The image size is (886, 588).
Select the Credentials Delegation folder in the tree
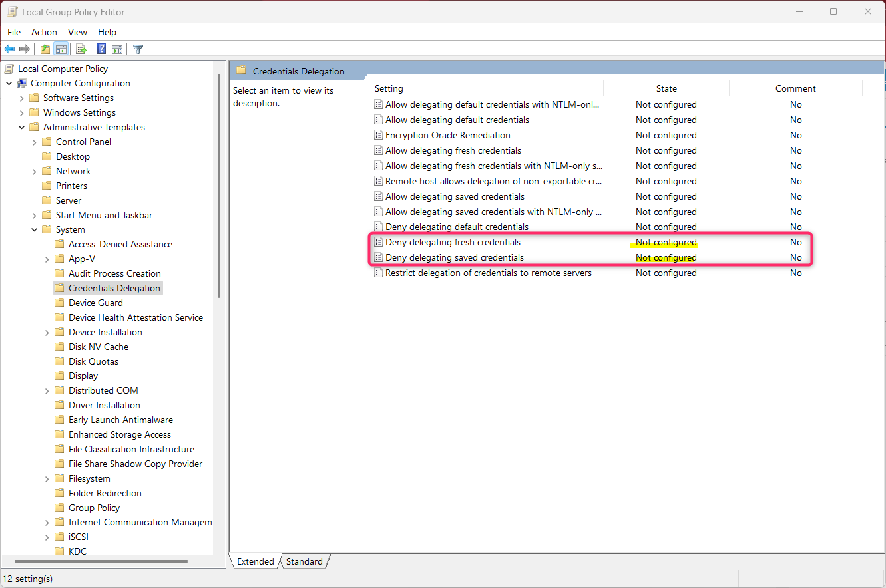[x=114, y=287]
